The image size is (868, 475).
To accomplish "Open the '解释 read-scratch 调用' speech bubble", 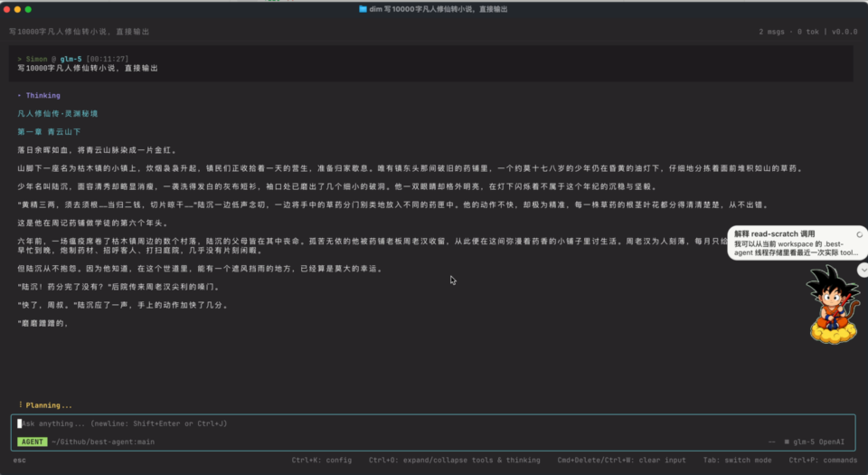I will (x=796, y=242).
